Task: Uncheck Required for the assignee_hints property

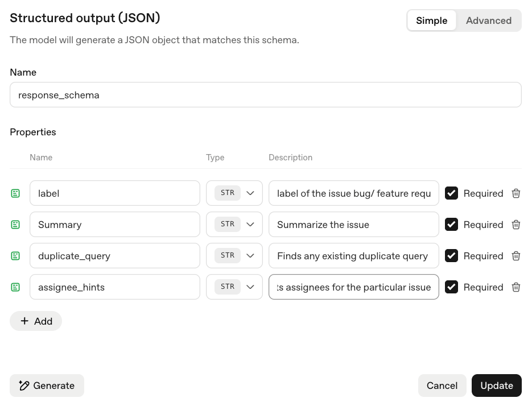Action: [x=451, y=287]
